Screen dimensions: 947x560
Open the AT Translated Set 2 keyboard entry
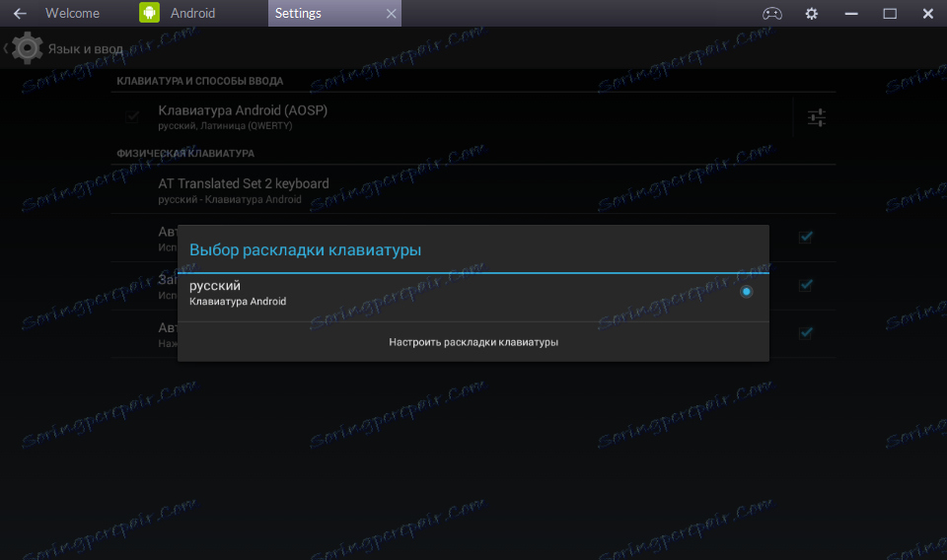(x=473, y=189)
